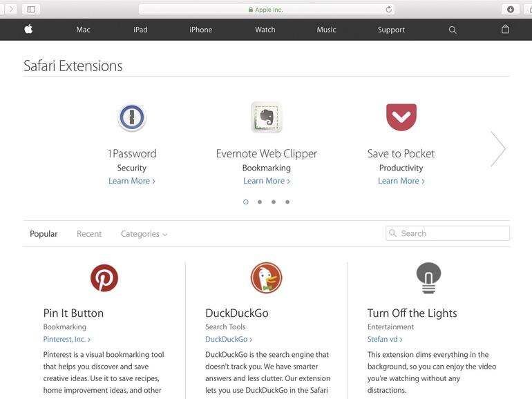Screen dimensions: 532x399
Task: Open the DuckDuckGo developer link
Action: pyautogui.click(x=229, y=339)
